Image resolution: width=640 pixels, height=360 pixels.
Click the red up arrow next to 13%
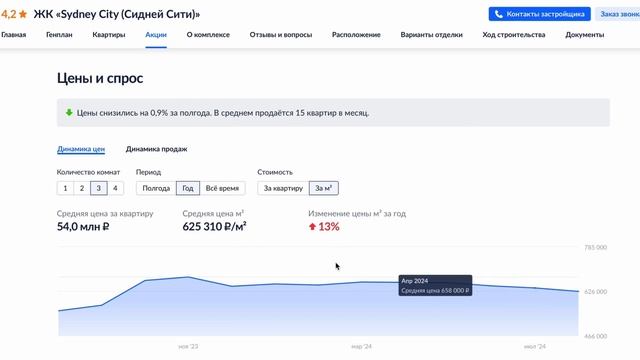click(x=313, y=227)
